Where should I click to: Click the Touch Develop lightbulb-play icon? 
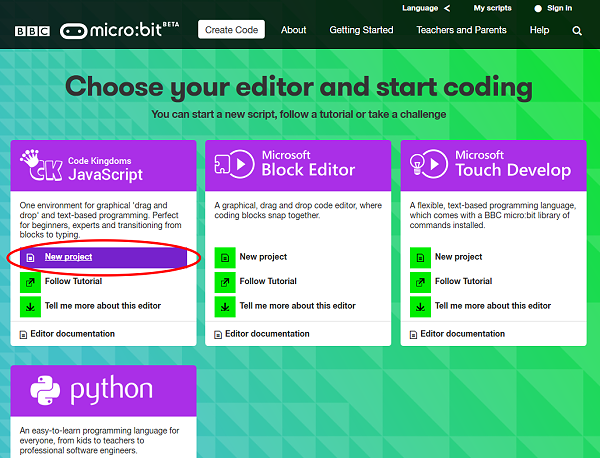point(429,164)
